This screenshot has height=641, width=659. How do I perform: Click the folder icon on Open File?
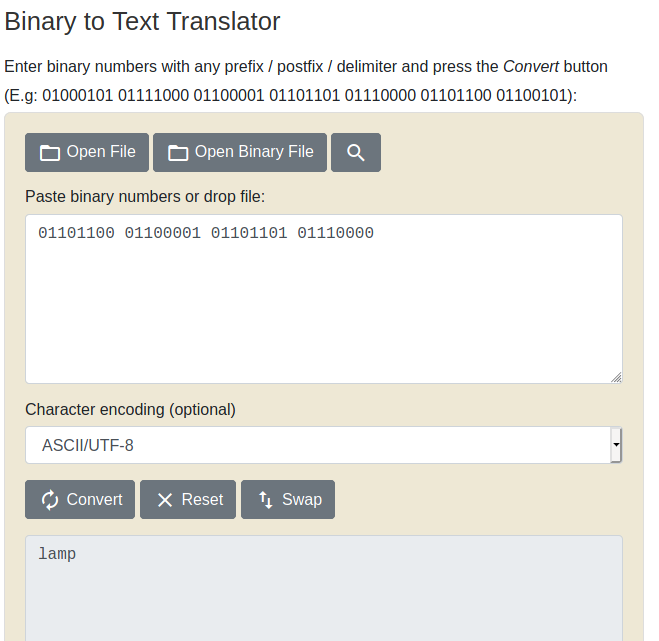point(50,153)
